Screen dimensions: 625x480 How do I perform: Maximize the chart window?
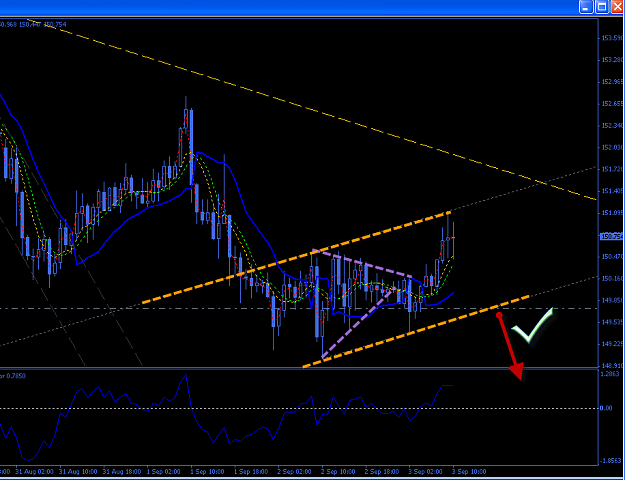pyautogui.click(x=602, y=7)
